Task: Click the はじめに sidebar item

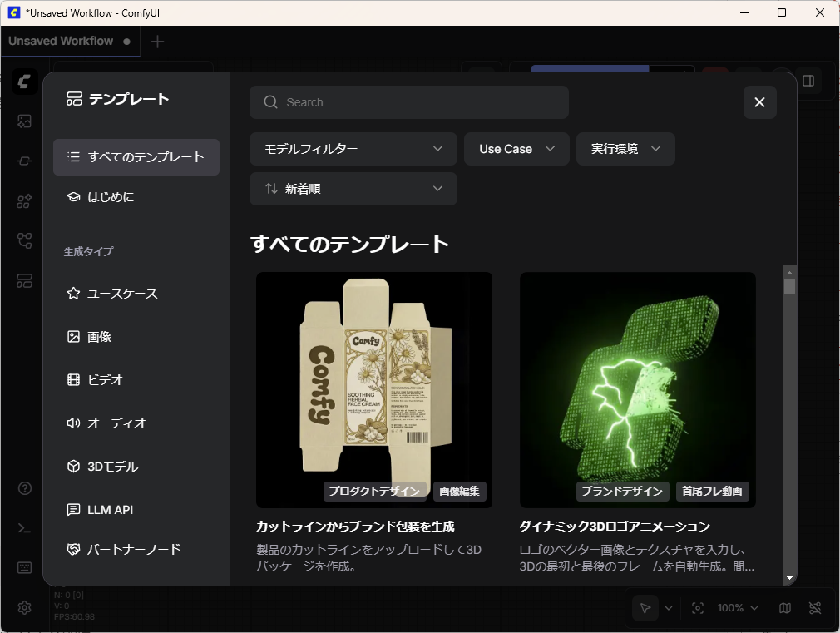Action: coord(111,197)
